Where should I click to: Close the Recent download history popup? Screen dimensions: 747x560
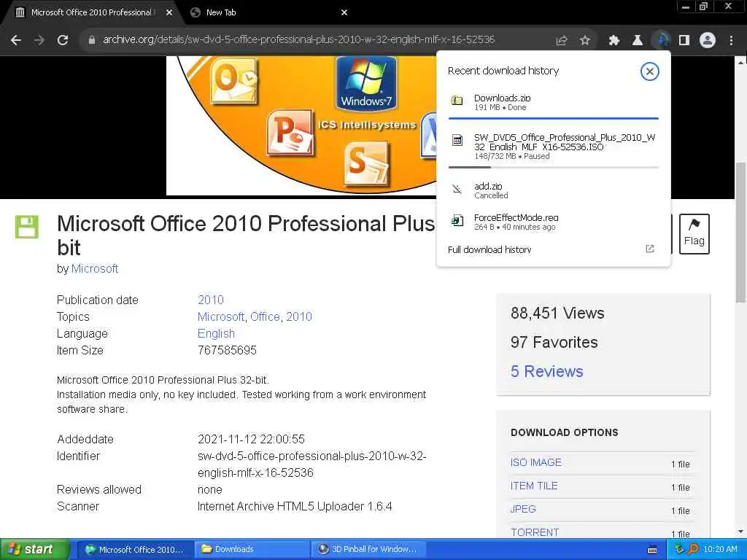click(649, 71)
